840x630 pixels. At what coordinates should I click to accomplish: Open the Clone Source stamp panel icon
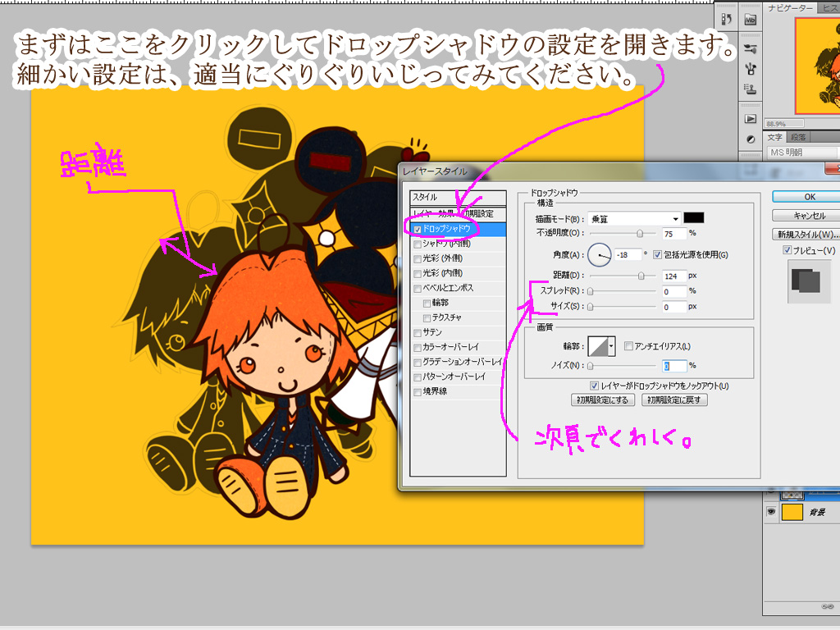(750, 89)
